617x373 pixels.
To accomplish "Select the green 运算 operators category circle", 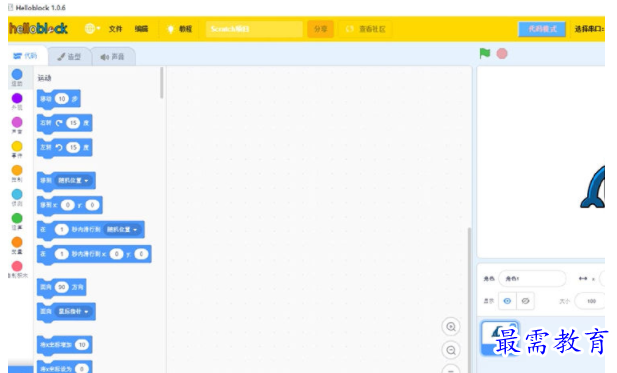I will tap(17, 218).
